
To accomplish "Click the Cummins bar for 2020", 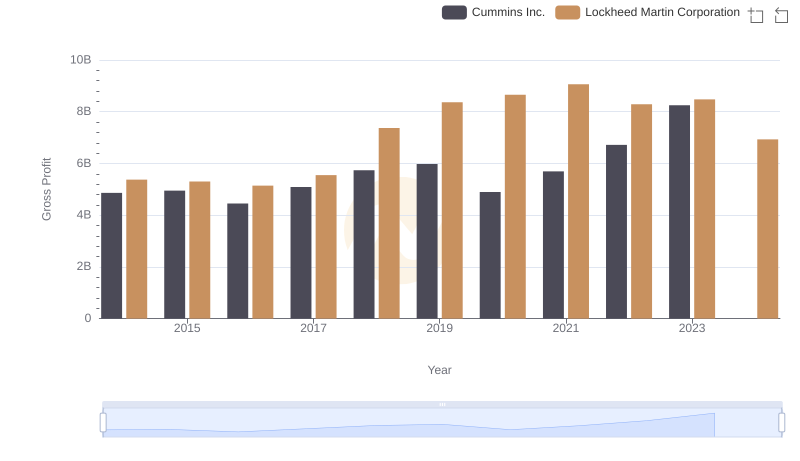I will (x=490, y=255).
